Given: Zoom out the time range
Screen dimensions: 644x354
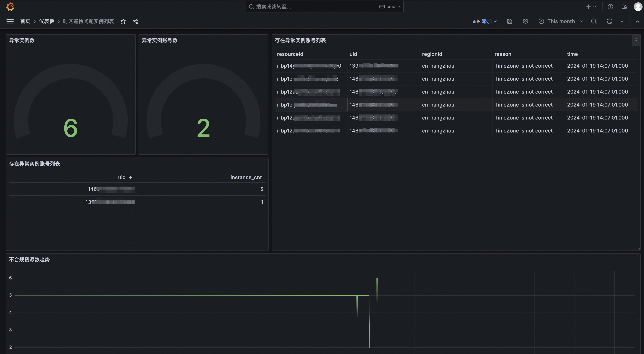Looking at the screenshot, I should pos(594,21).
